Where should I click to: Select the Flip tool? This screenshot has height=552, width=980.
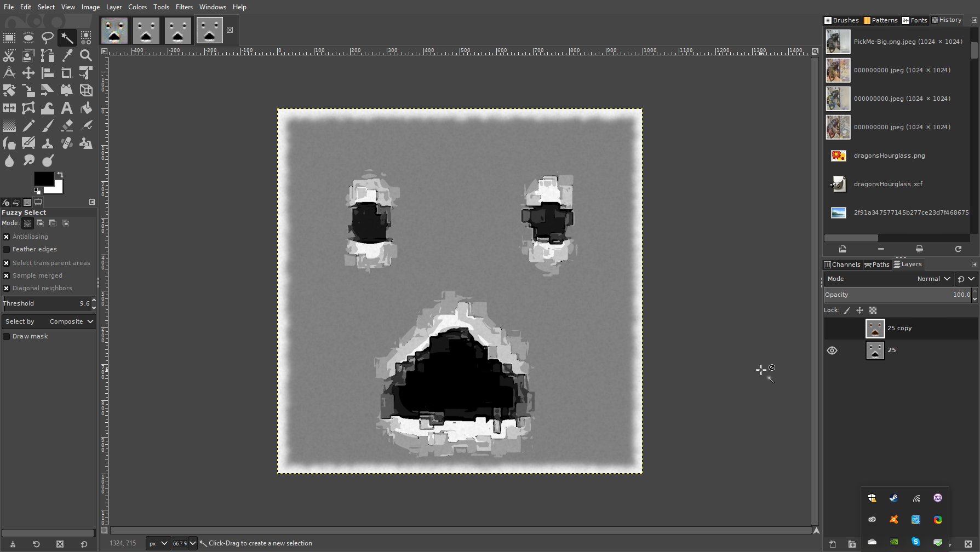tap(9, 108)
